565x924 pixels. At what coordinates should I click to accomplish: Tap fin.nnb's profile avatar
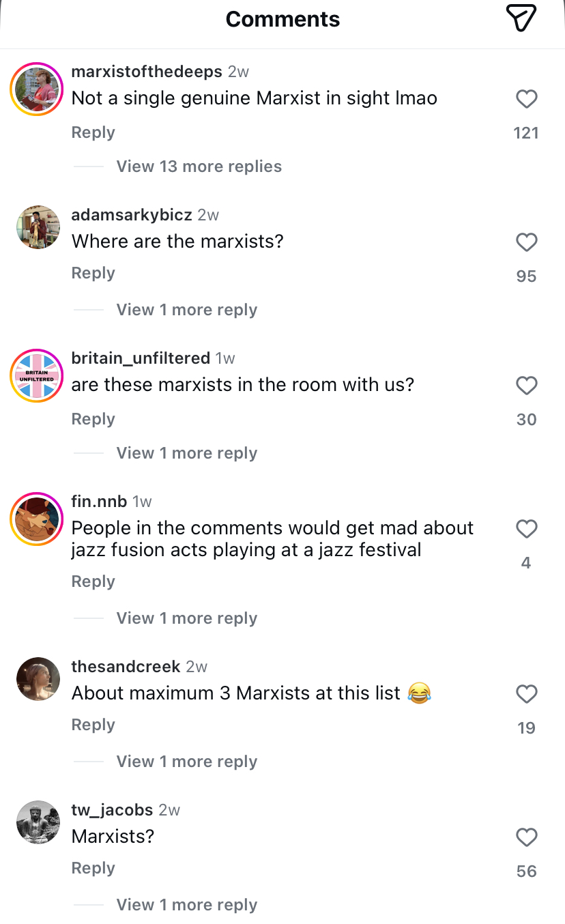tap(37, 519)
